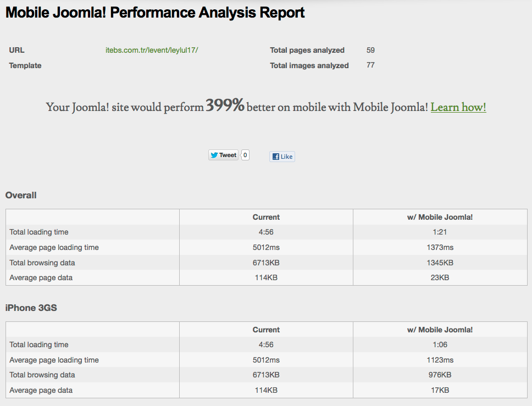532x406 pixels.
Task: Click the 1345KB value
Action: (x=440, y=263)
